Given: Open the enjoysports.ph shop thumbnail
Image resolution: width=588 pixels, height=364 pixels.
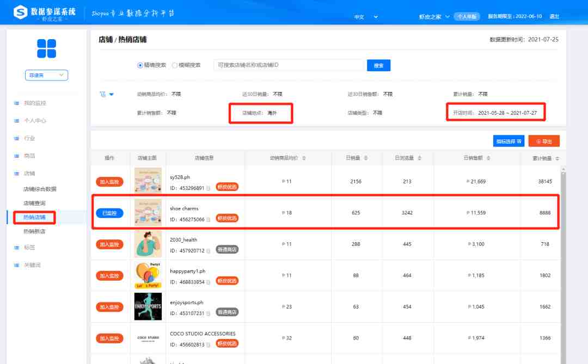Looking at the screenshot, I should pos(148,307).
